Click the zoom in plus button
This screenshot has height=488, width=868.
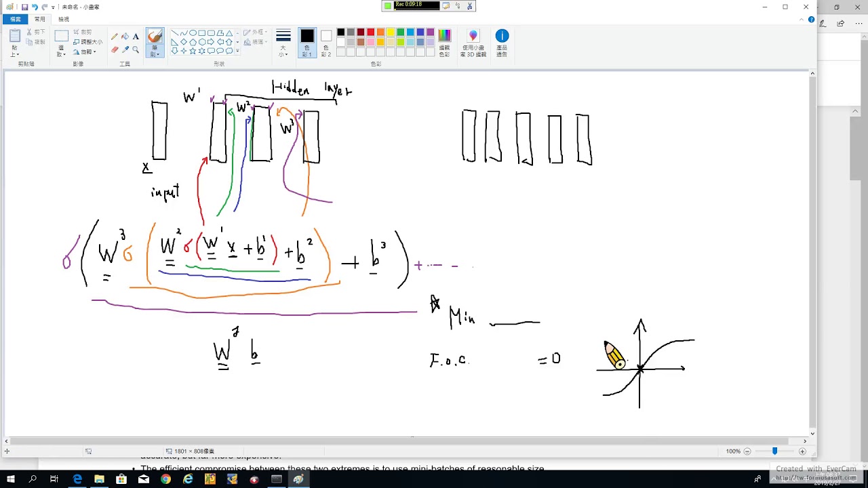tap(802, 451)
